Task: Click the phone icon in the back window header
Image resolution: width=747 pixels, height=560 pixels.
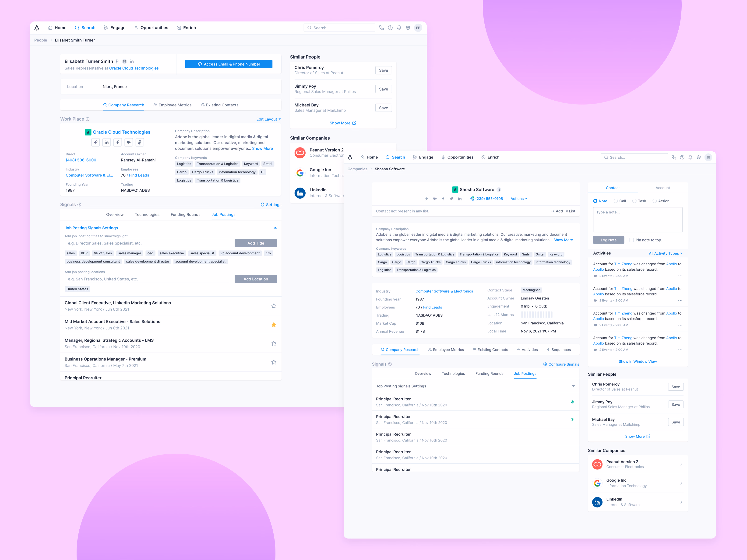Action: [381, 28]
